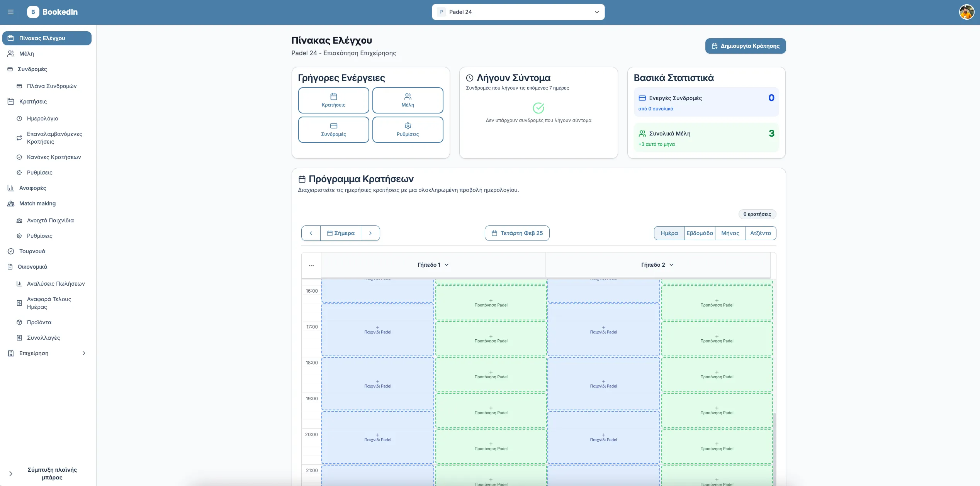Select the Μέλη quick action
Image resolution: width=980 pixels, height=486 pixels.
(x=408, y=100)
